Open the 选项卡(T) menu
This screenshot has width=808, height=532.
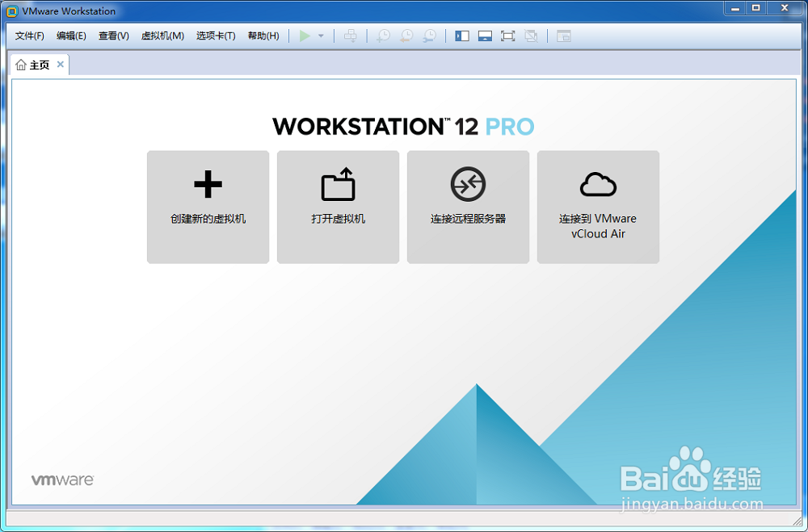tap(216, 36)
